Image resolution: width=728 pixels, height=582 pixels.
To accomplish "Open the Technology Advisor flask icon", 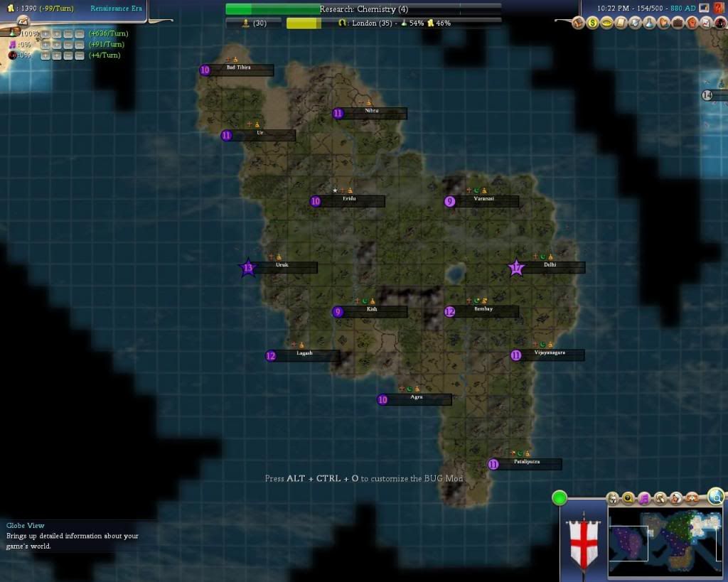I will [x=650, y=22].
